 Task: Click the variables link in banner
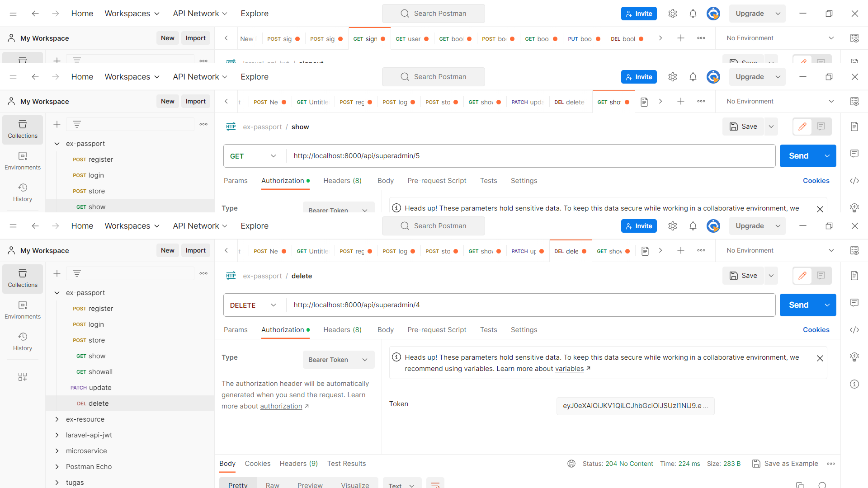(569, 369)
